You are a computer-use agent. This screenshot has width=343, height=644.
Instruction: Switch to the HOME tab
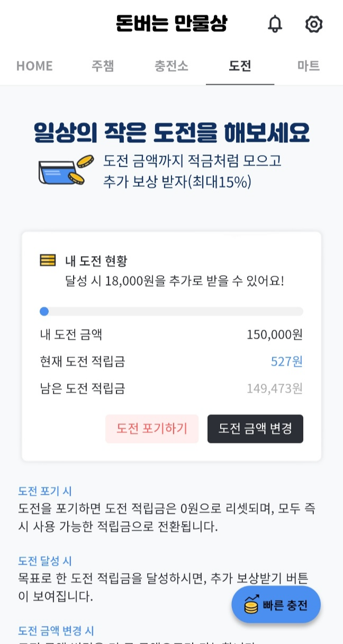pos(34,66)
